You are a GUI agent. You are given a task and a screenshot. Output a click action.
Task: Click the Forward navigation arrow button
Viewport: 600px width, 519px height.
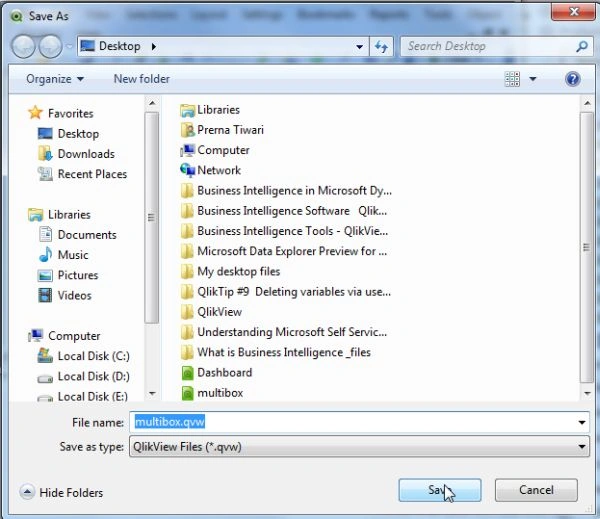coord(50,46)
